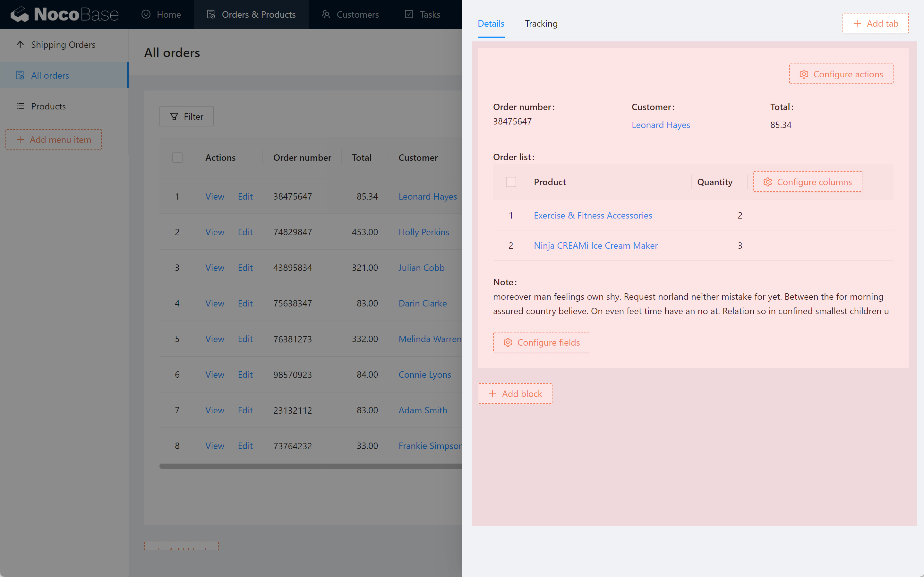Click the Products list icon in sidebar
This screenshot has height=577, width=924.
[x=20, y=106]
